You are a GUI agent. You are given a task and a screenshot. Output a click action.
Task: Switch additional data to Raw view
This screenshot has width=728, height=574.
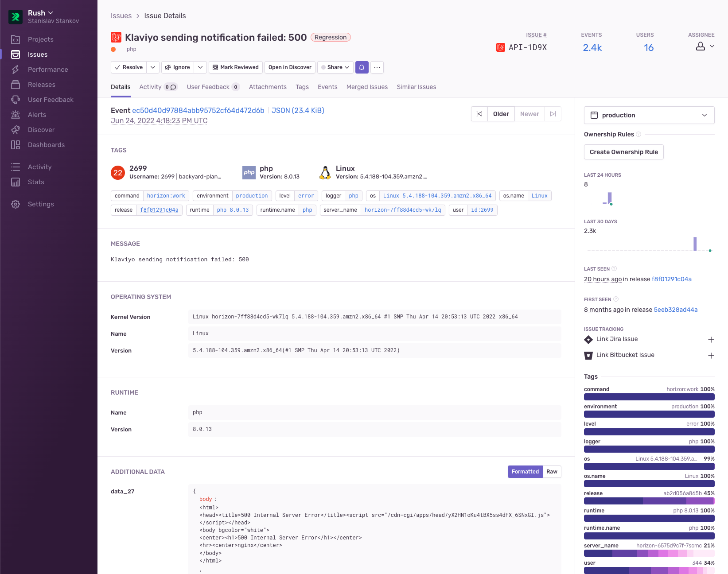552,472
